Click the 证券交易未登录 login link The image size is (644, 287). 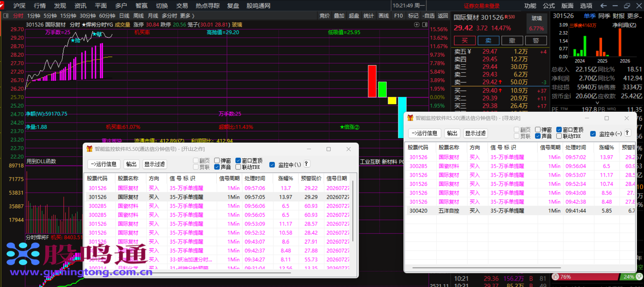pyautogui.click(x=482, y=6)
